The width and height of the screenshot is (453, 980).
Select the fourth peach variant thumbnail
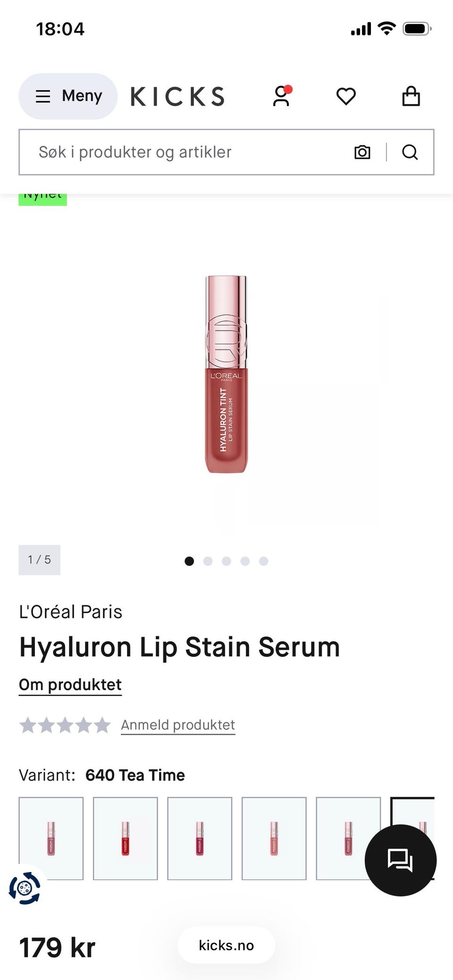pos(274,838)
